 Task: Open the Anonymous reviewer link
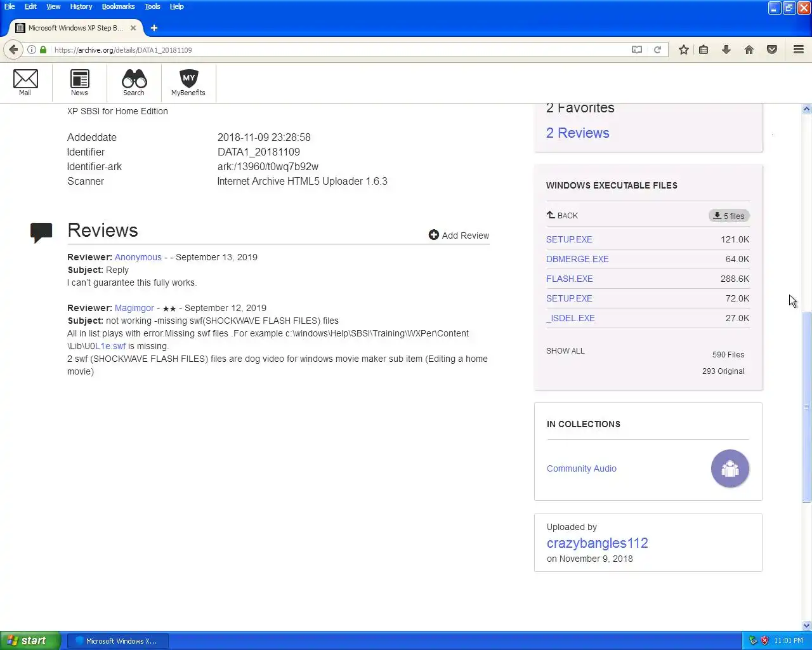click(138, 257)
